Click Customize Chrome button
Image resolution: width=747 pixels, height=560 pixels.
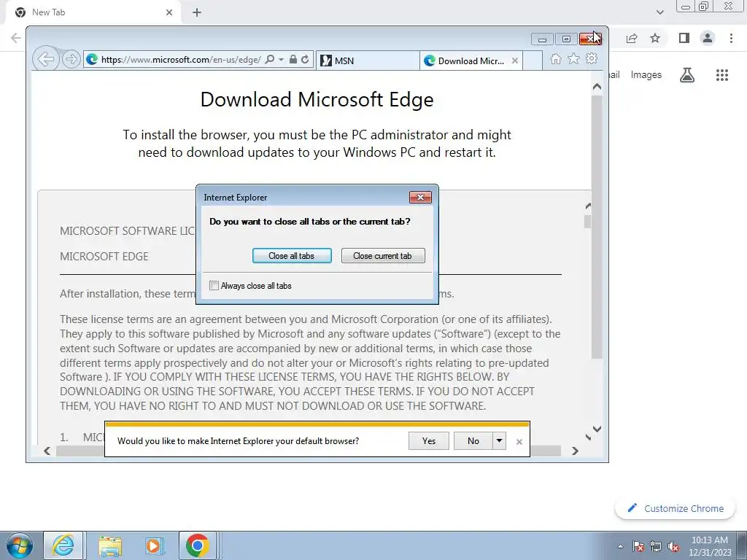(676, 508)
